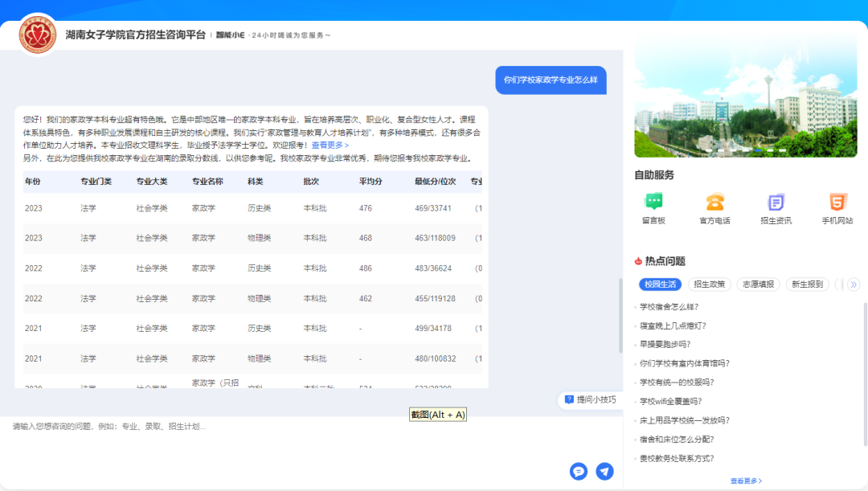Click the chat area vertical scrollbar
868x491 pixels.
[620, 313]
